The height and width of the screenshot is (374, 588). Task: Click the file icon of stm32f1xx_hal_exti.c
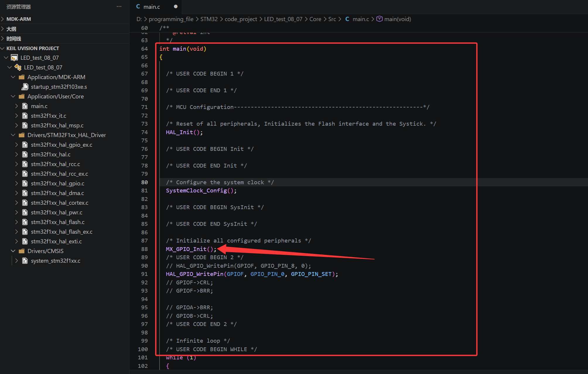(x=25, y=241)
